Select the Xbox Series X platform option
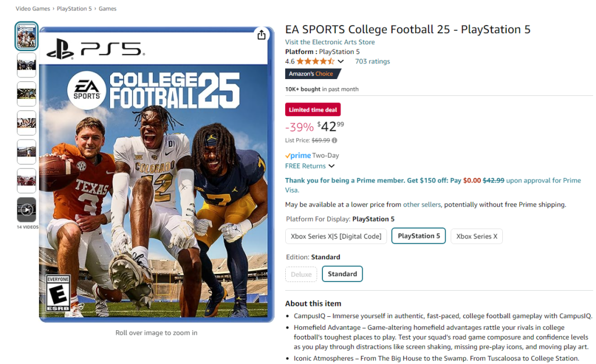This screenshot has height=364, width=596. click(x=477, y=236)
